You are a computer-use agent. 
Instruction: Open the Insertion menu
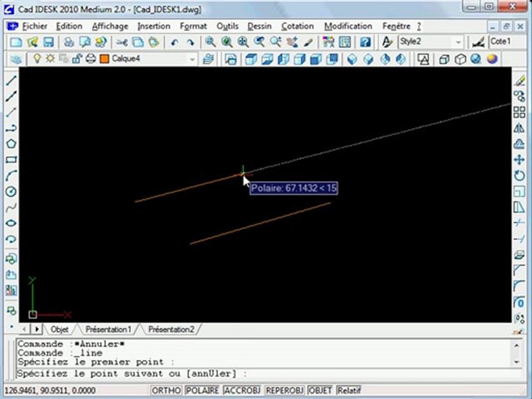point(154,26)
